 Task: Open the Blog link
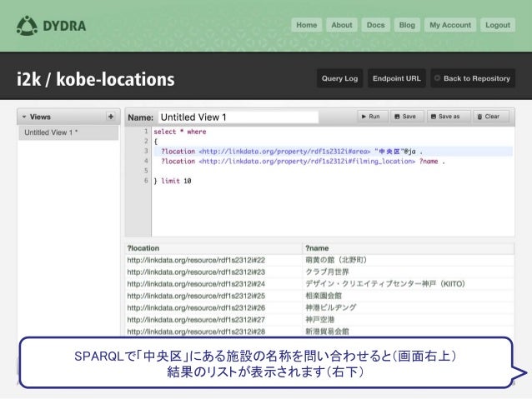click(x=406, y=25)
